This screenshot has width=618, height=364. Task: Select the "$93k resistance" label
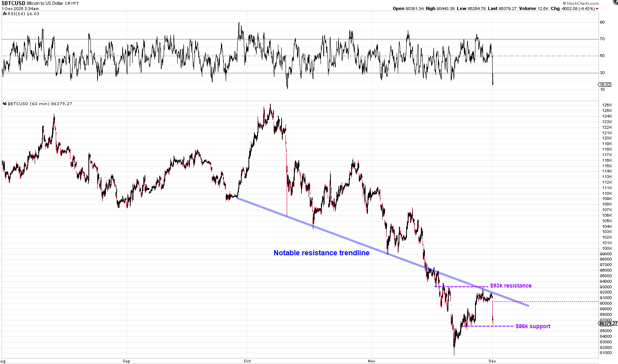point(510,286)
